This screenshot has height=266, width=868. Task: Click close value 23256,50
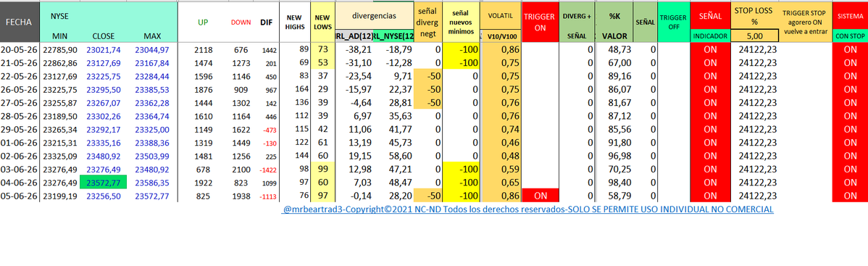click(104, 196)
